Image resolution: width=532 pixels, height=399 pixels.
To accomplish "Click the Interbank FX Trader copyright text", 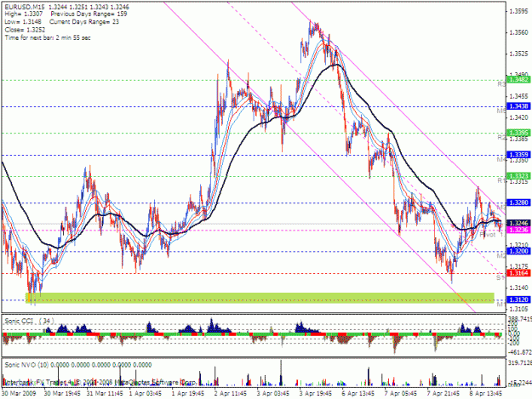I will (x=100, y=382).
